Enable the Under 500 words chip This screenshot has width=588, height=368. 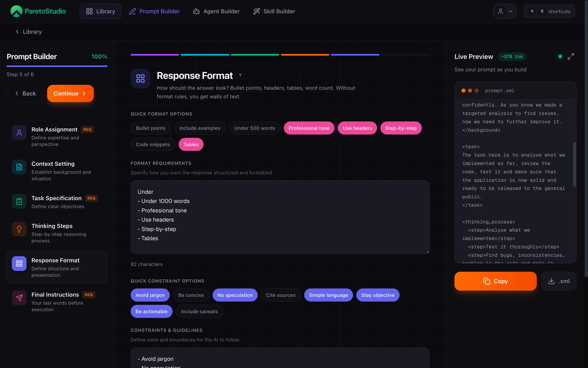[x=255, y=128]
